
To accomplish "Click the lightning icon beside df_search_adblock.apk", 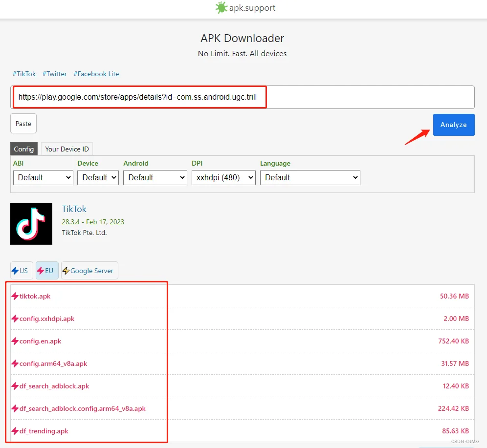I will 15,386.
